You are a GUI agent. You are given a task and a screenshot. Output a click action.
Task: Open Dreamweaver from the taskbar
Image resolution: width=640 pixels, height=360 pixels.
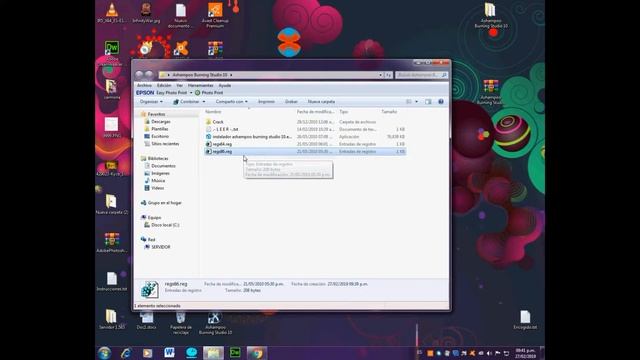[x=235, y=353]
